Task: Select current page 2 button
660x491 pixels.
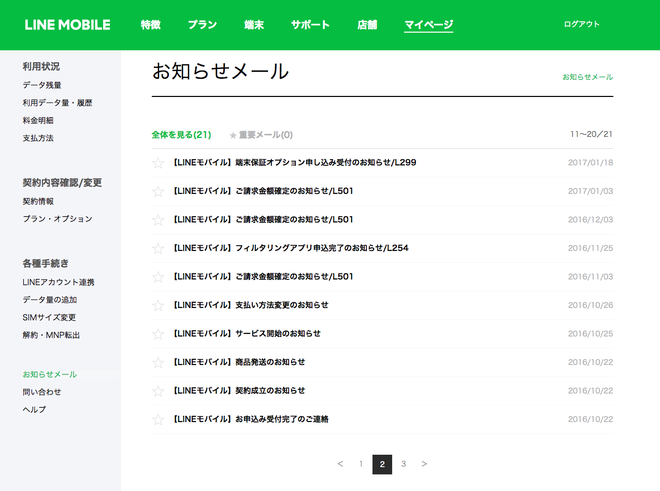Action: 382,464
